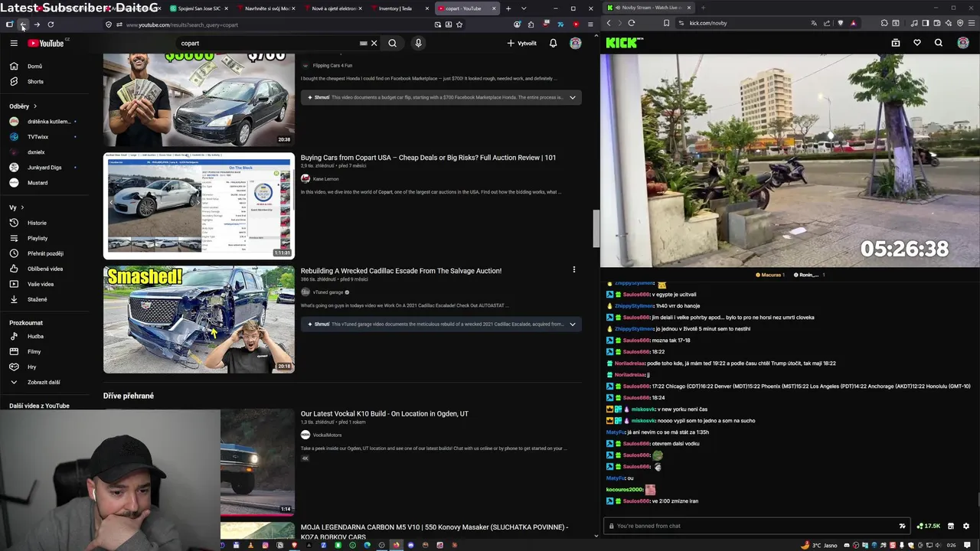Click the Porsche Copart auction thumbnail
Viewport: 980px width, 551px height.
tap(199, 206)
